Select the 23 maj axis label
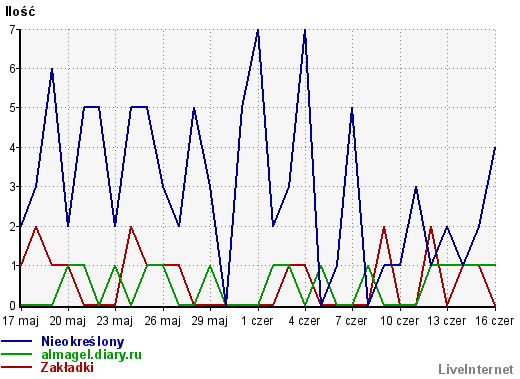520x379 pixels. (x=115, y=321)
